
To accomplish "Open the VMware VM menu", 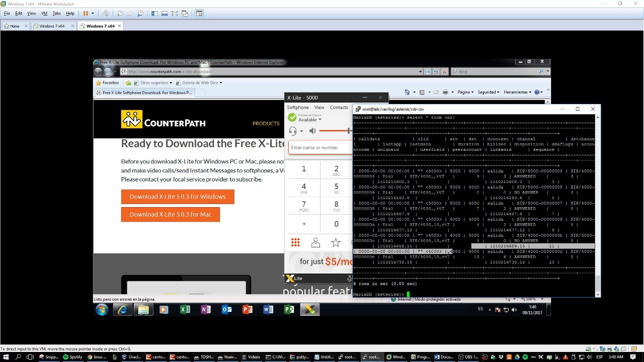I will [44, 14].
